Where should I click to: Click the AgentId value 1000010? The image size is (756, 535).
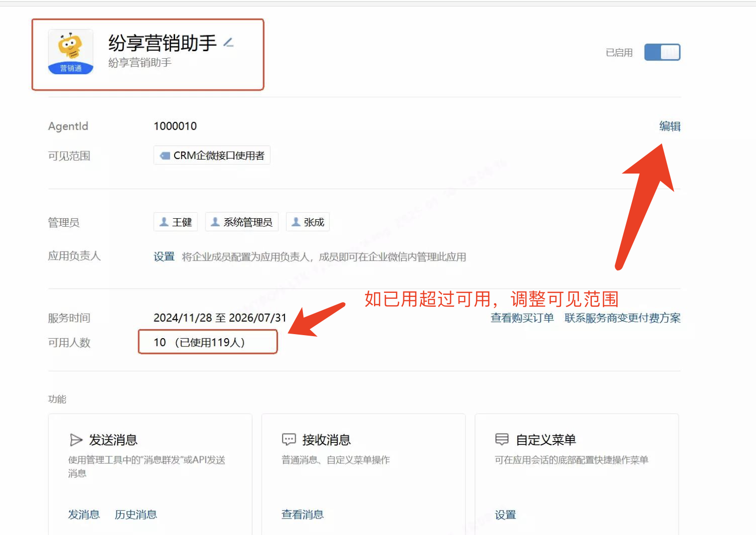175,126
